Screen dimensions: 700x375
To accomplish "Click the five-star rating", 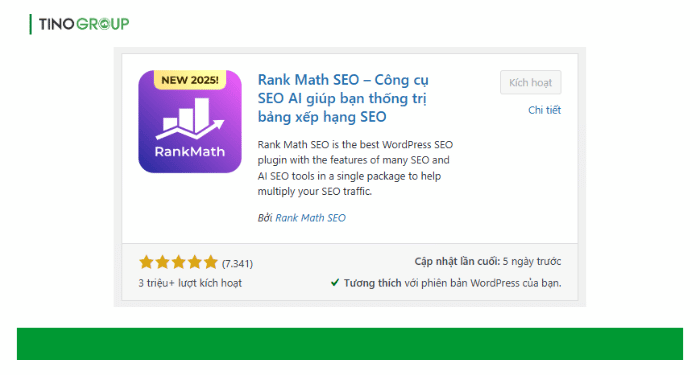I will (x=178, y=262).
